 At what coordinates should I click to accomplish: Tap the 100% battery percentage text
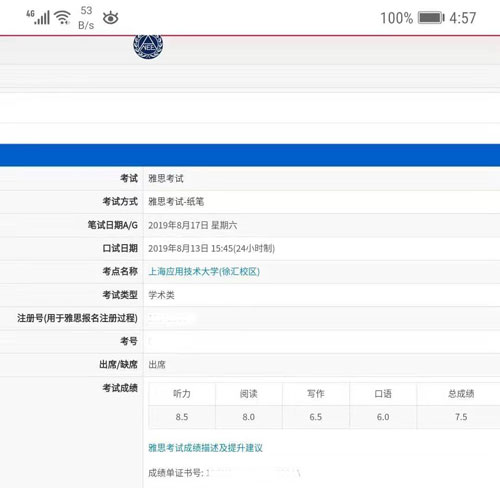coord(397,18)
